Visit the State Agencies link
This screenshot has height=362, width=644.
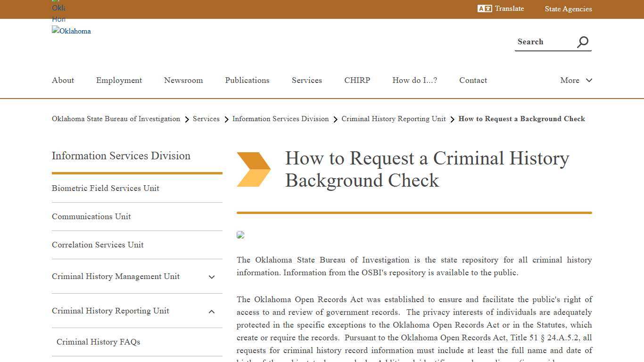coord(568,9)
